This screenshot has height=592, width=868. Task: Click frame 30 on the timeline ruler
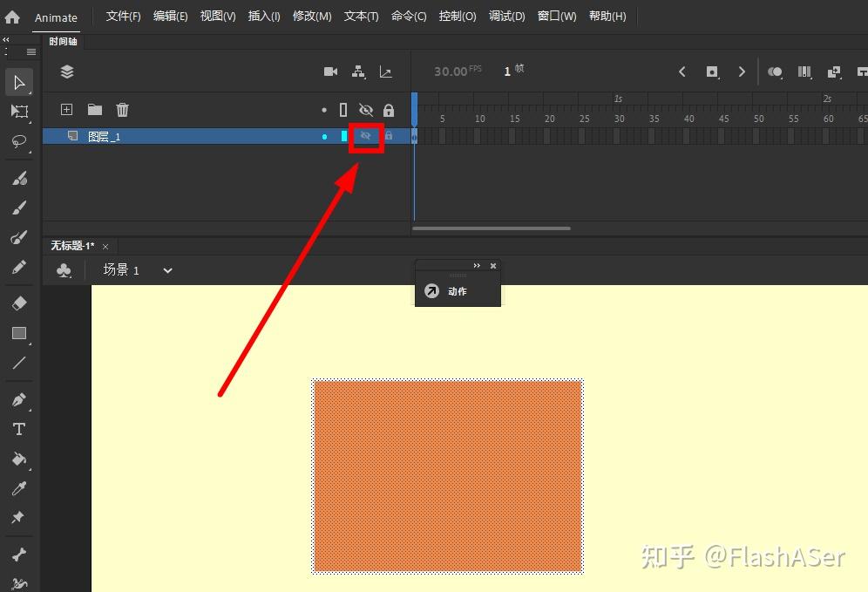[619, 116]
